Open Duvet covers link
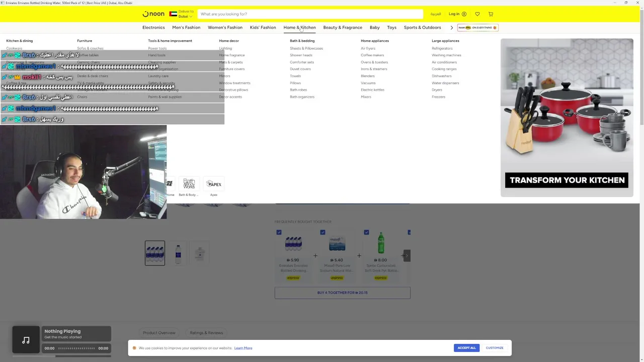644x362 pixels. pyautogui.click(x=300, y=69)
